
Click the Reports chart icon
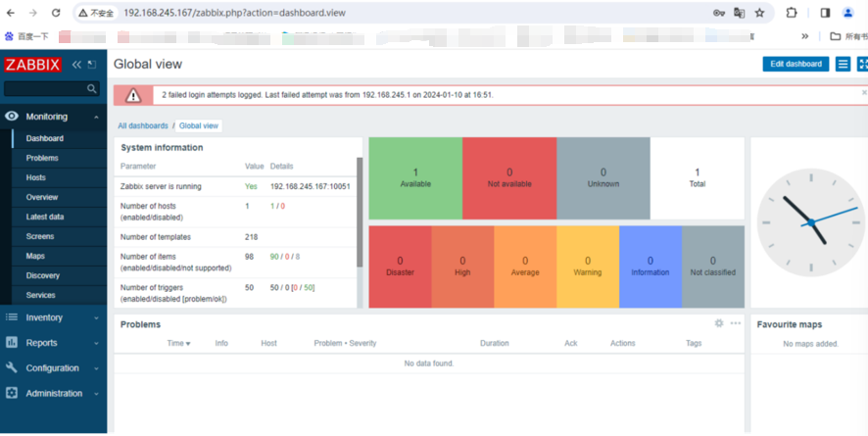coord(12,343)
